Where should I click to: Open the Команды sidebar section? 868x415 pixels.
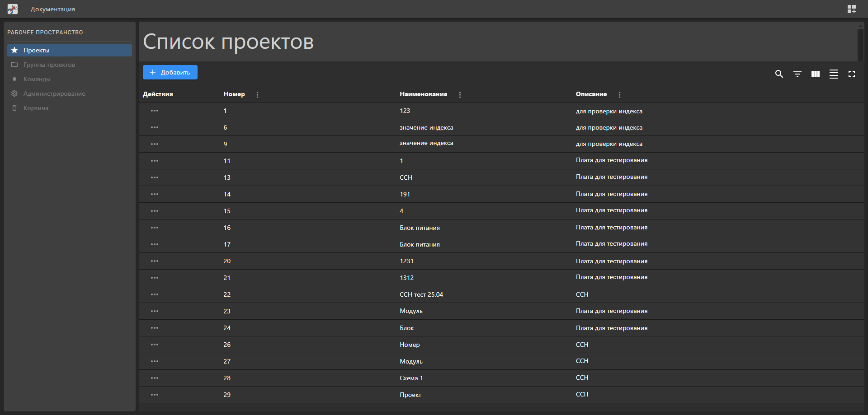pyautogui.click(x=37, y=79)
